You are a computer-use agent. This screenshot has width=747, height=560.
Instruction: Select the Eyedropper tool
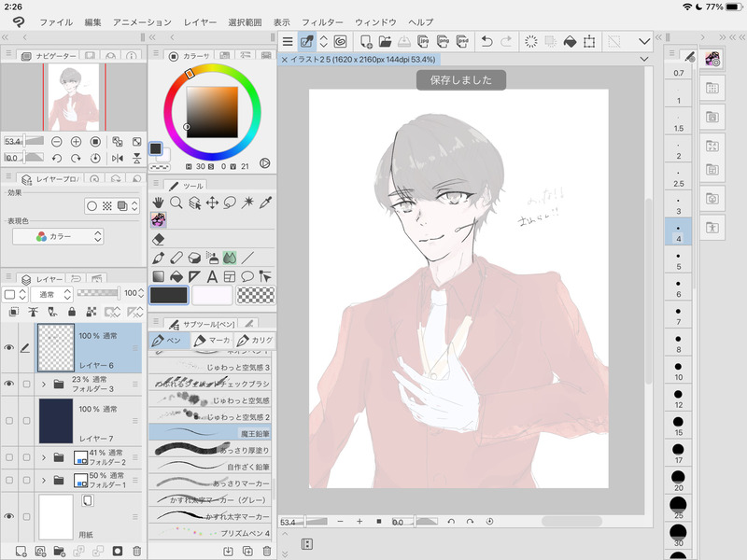point(265,203)
